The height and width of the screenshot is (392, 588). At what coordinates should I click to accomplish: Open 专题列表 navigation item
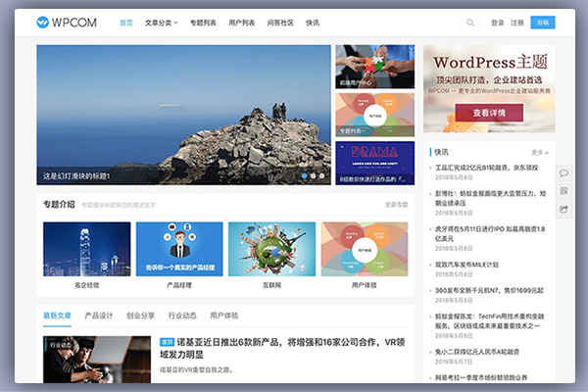203,23
